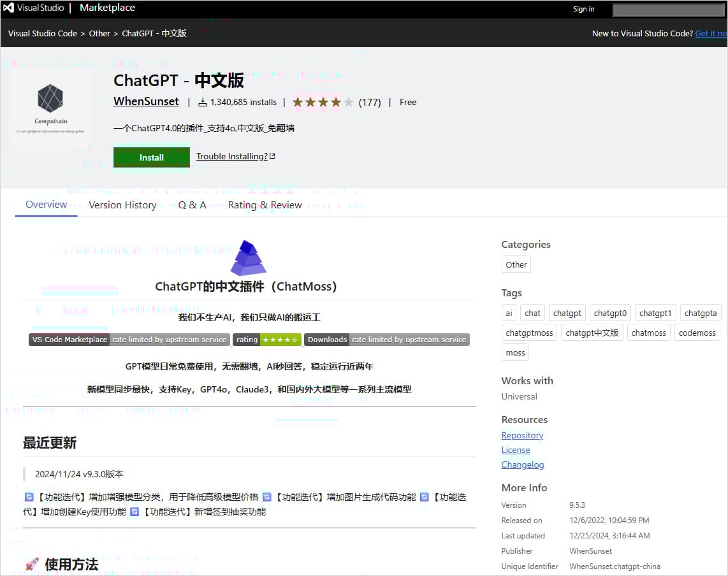Image resolution: width=728 pixels, height=576 pixels.
Task: Click the star rating next to 177 reviews
Action: [323, 101]
